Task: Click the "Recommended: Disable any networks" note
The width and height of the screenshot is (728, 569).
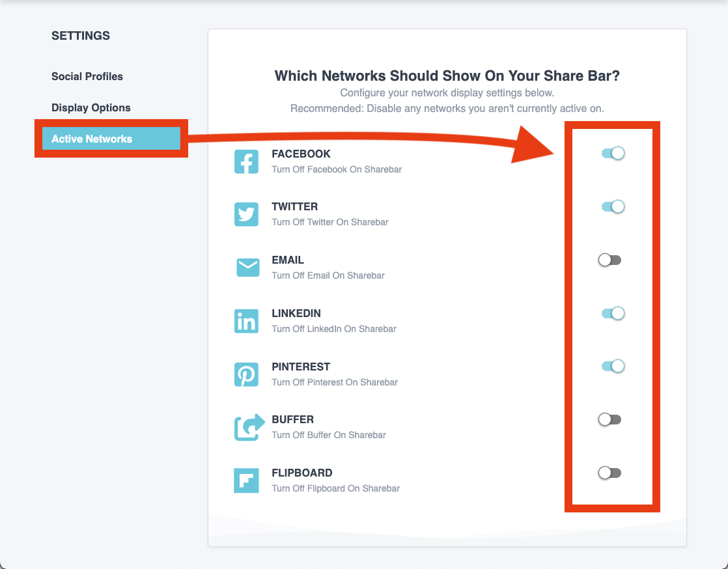Action: click(447, 109)
